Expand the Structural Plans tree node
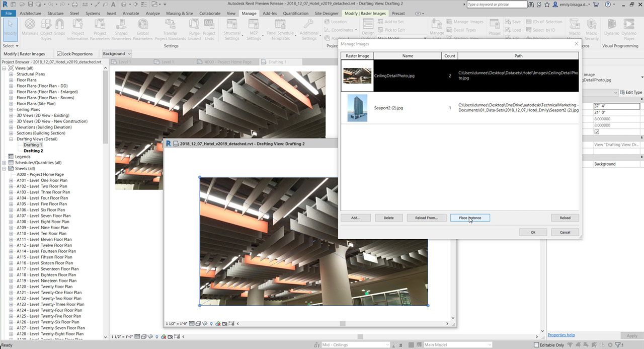This screenshot has width=644, height=349. click(x=11, y=74)
